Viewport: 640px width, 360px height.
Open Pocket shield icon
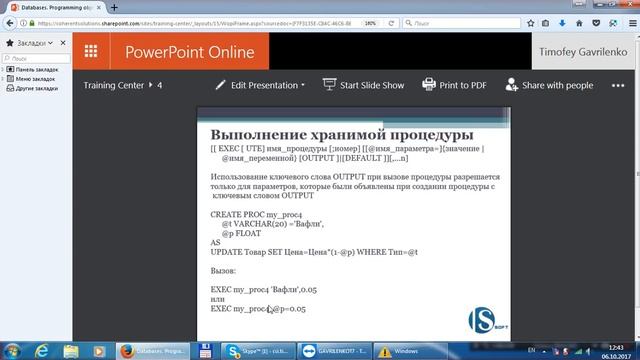pos(596,23)
